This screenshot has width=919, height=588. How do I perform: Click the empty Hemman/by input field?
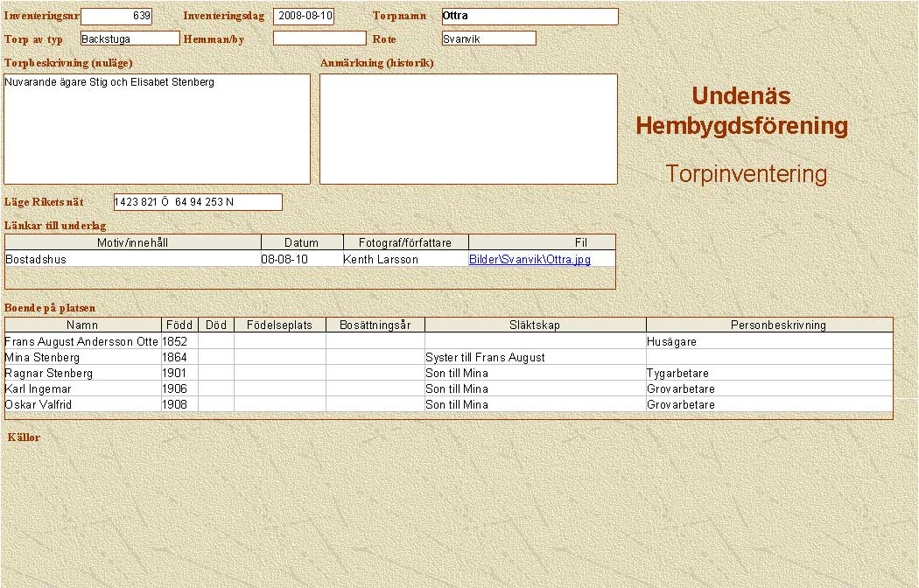(x=319, y=38)
